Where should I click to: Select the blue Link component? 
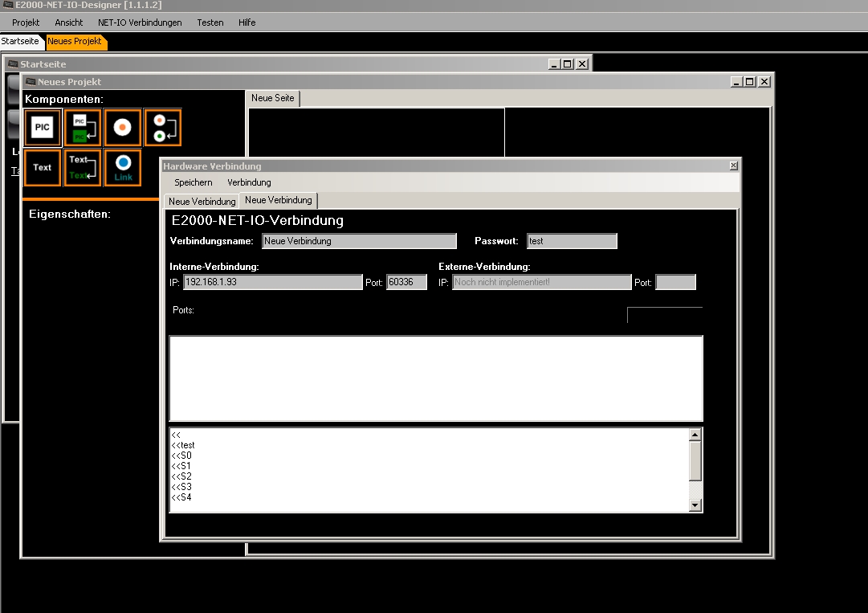click(122, 167)
